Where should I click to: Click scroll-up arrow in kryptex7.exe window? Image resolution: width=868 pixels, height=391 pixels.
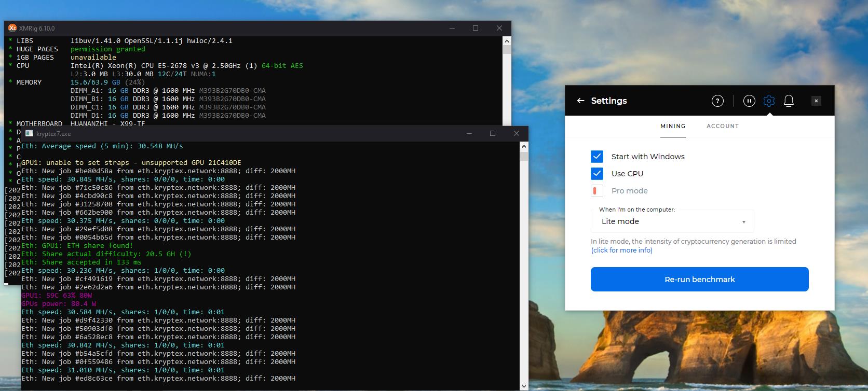(x=524, y=146)
